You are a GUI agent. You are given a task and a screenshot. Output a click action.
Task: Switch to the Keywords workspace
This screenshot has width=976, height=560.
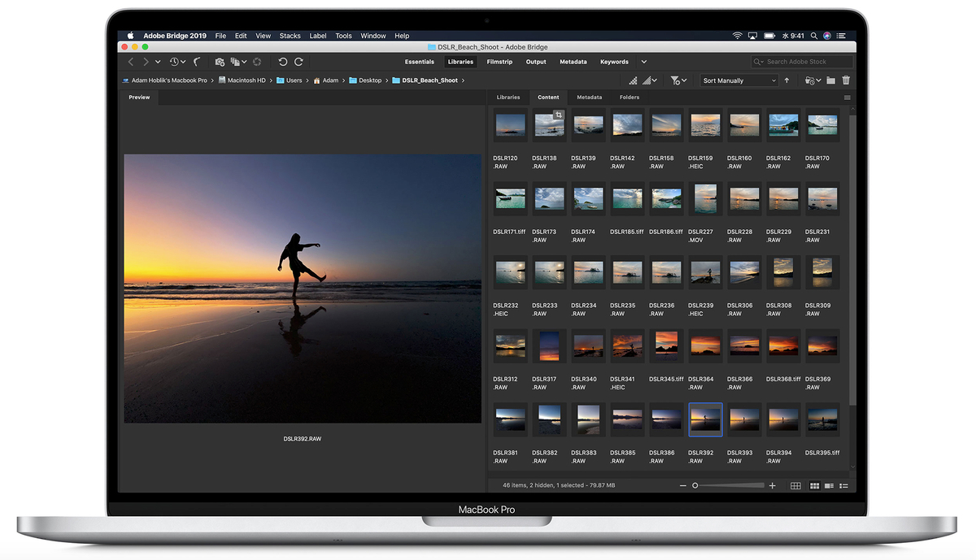click(x=614, y=62)
